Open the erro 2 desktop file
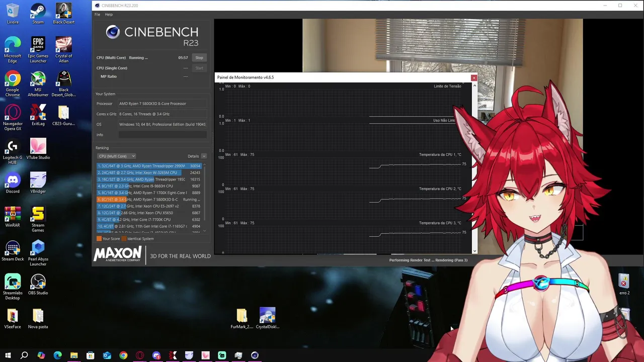The image size is (644, 362). coord(624,285)
